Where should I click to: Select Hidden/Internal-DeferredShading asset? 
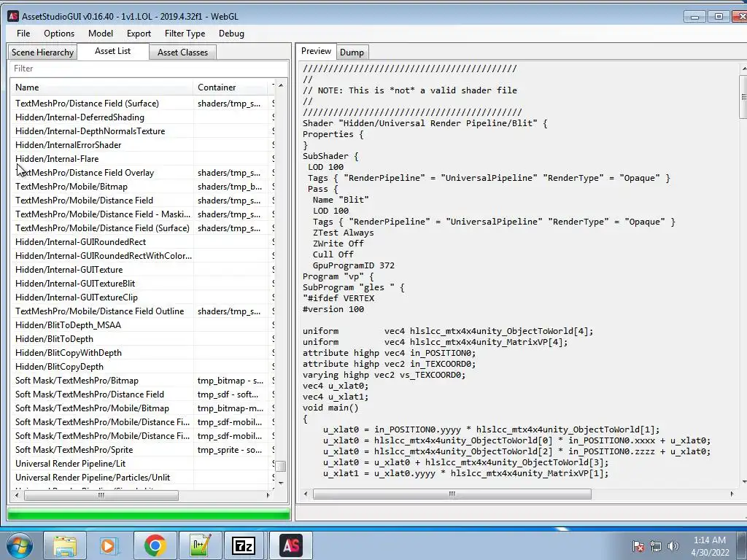point(142,117)
